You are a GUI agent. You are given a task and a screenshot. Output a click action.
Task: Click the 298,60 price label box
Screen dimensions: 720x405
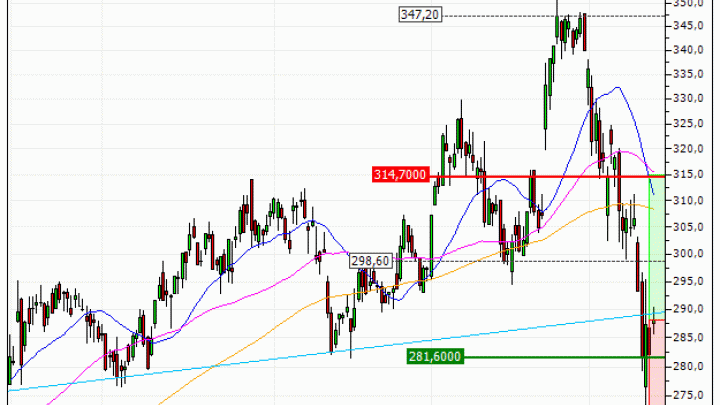(369, 261)
